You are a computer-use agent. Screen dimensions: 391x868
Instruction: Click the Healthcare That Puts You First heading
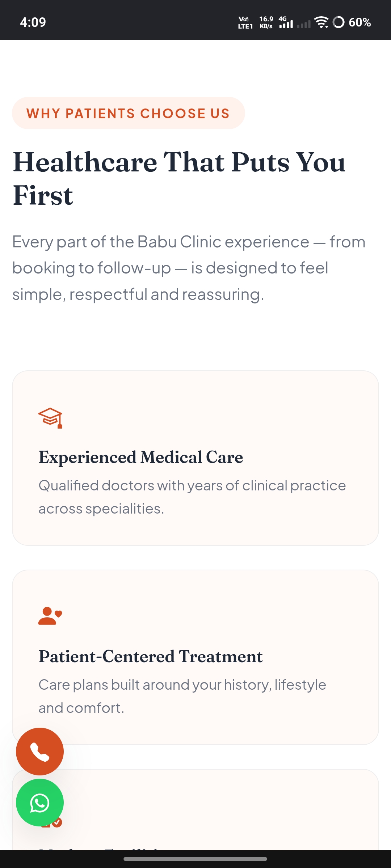[179, 178]
